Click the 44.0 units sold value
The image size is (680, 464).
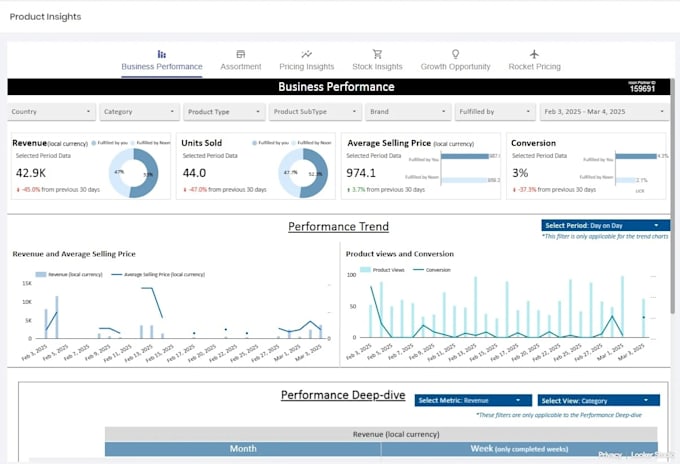[x=194, y=173]
